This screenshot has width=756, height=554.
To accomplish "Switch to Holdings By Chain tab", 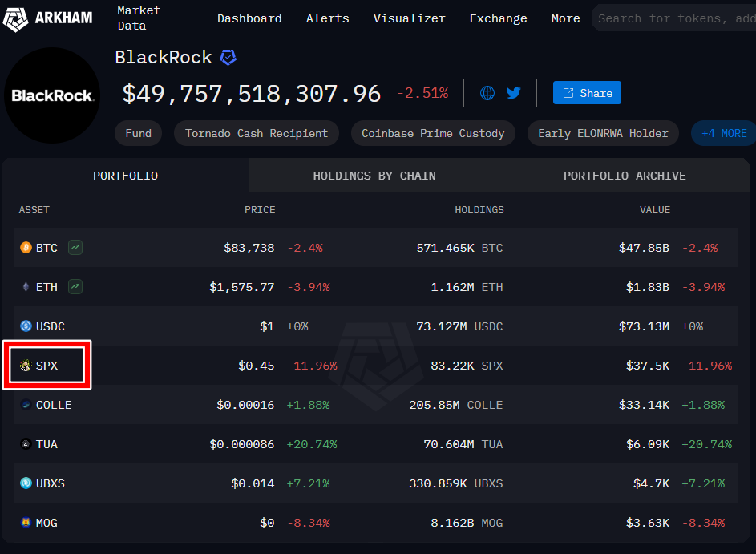I will coord(374,176).
